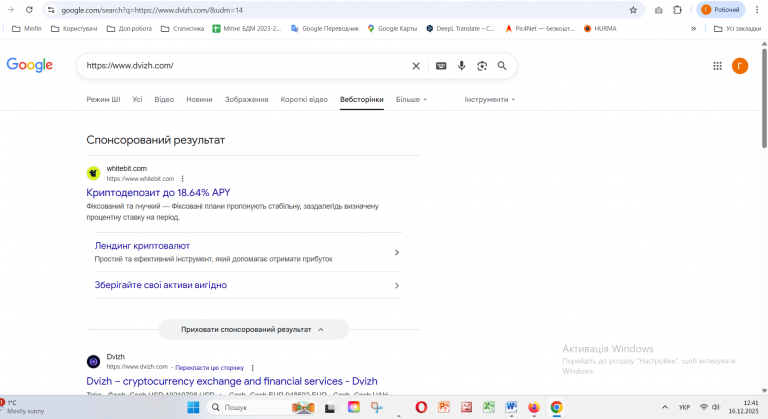Switch to Новини tab
The image size is (768, 419).
click(199, 99)
